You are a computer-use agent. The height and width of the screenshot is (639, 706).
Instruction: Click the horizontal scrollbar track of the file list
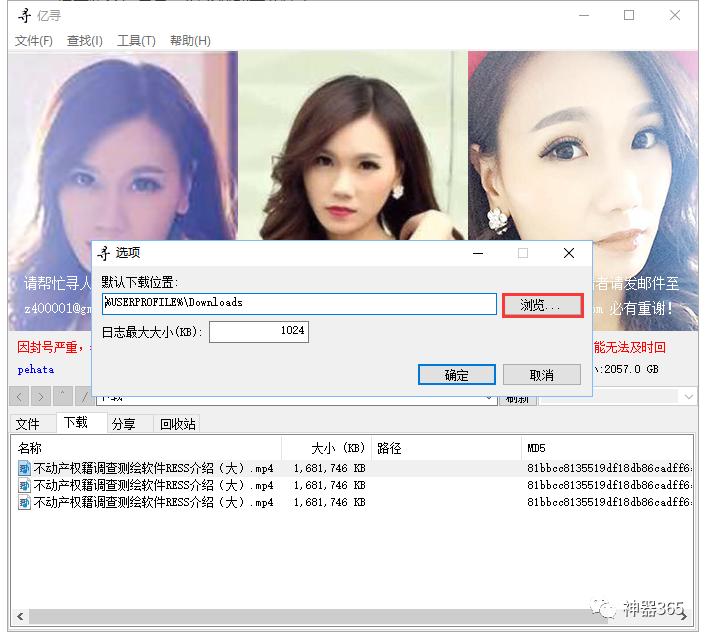351,616
